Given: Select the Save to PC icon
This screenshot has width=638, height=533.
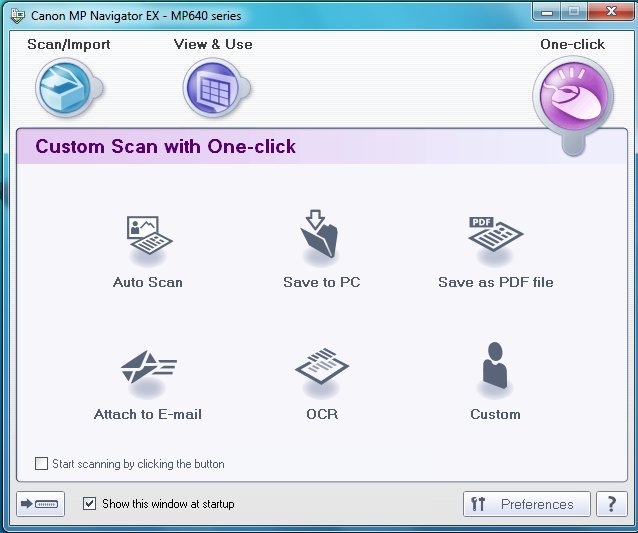Looking at the screenshot, I should pyautogui.click(x=321, y=237).
